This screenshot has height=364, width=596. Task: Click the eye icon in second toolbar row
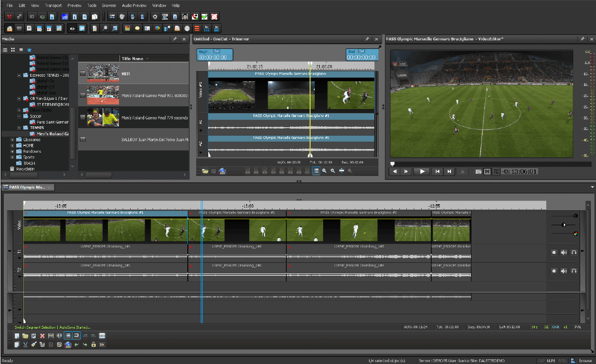coord(72,28)
